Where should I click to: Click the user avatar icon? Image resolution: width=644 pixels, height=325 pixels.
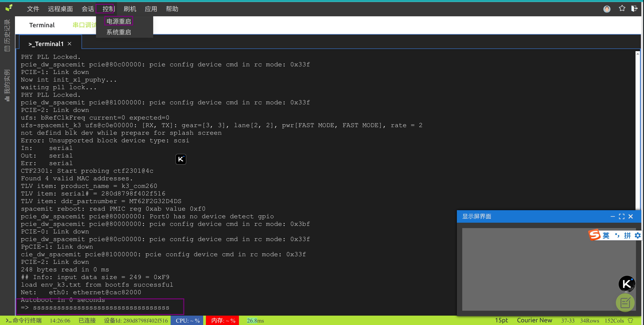607,9
